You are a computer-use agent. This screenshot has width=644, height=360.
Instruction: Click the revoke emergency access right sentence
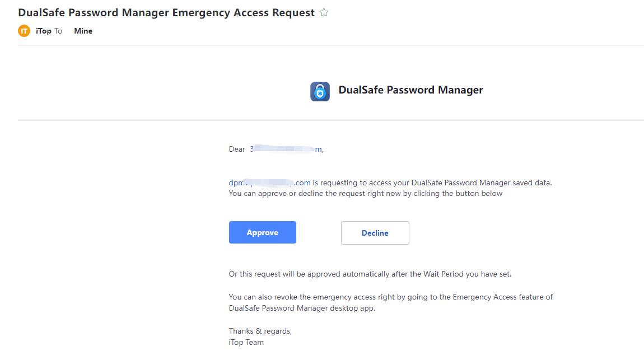(390, 297)
